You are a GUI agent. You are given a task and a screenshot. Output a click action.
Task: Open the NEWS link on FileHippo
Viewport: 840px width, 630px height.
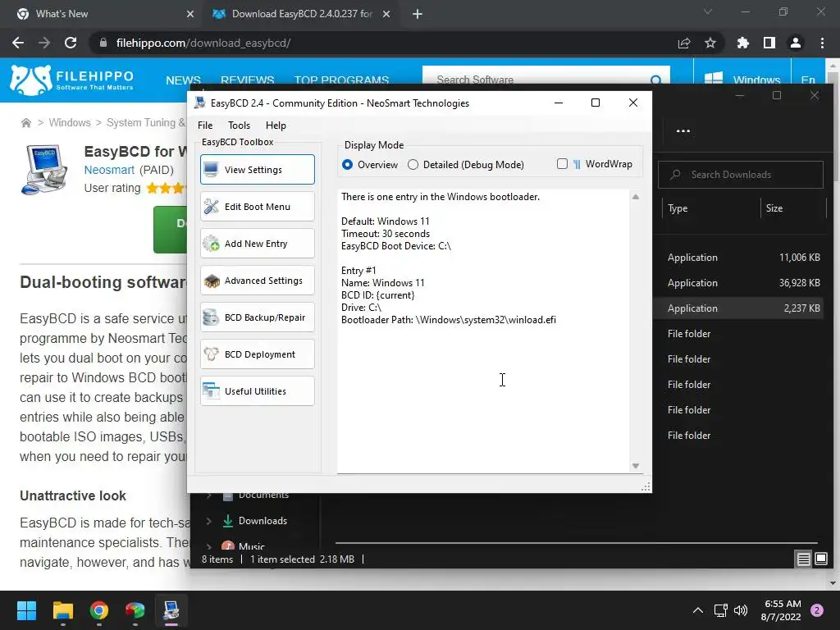coord(183,80)
